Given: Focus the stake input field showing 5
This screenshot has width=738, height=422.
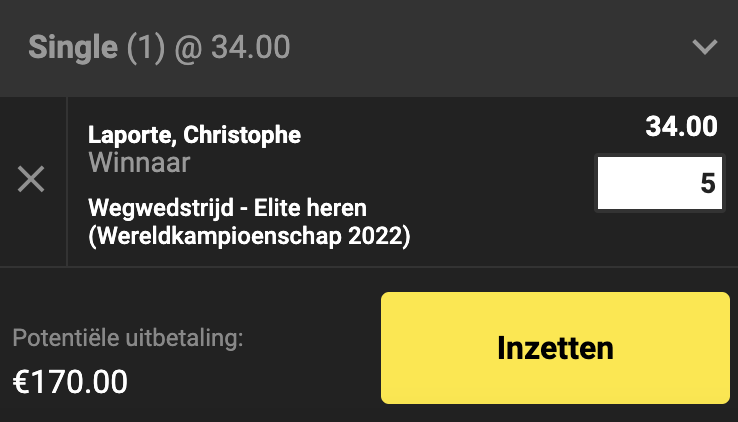Looking at the screenshot, I should point(660,183).
